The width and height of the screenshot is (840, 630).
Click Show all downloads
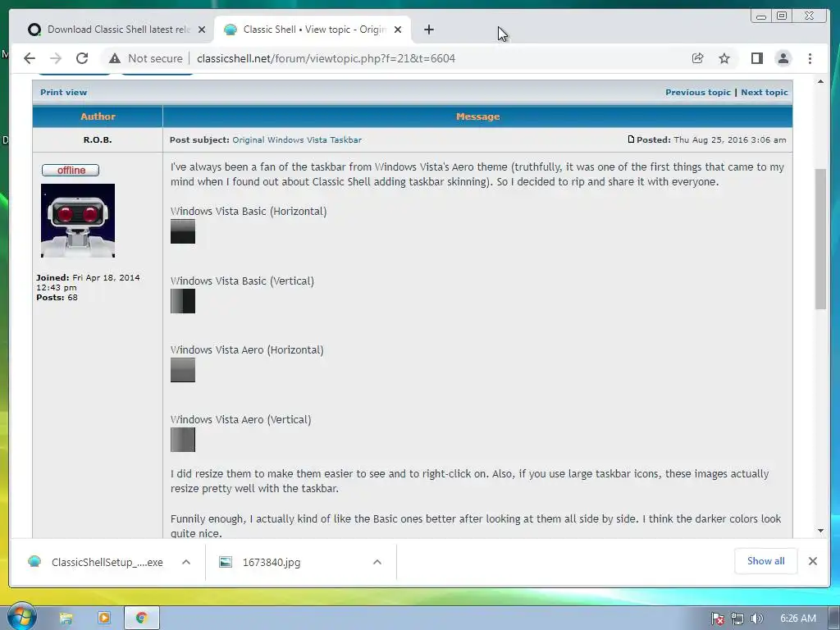pyautogui.click(x=765, y=561)
